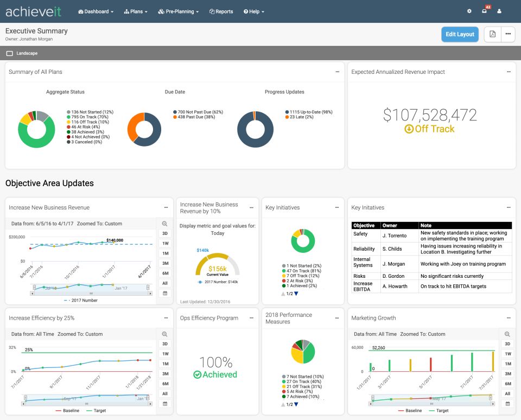This screenshot has width=521, height=420.
Task: Go to the Reports page
Action: [x=221, y=11]
